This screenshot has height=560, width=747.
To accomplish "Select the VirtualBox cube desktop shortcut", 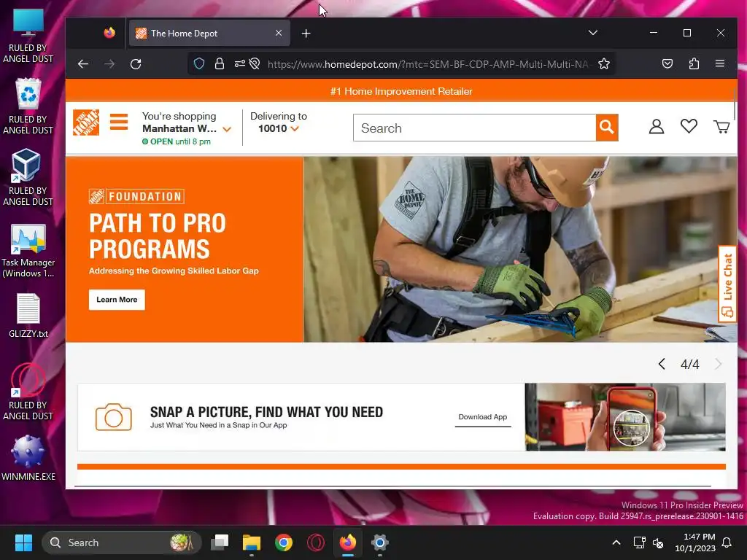I will pyautogui.click(x=28, y=177).
